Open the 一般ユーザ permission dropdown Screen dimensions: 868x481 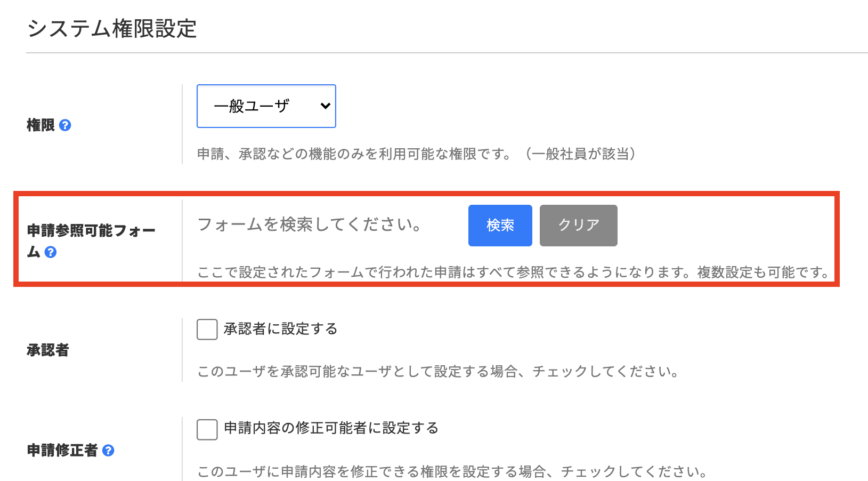click(x=266, y=106)
